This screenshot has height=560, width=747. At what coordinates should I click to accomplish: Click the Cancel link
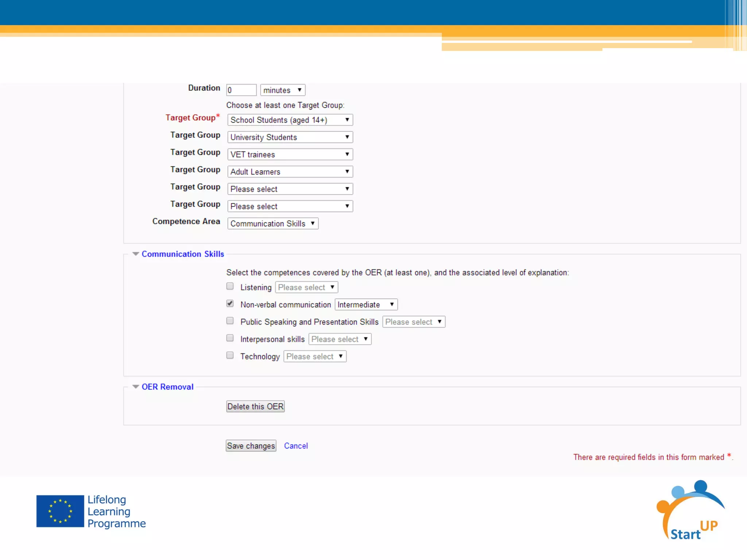pos(296,446)
